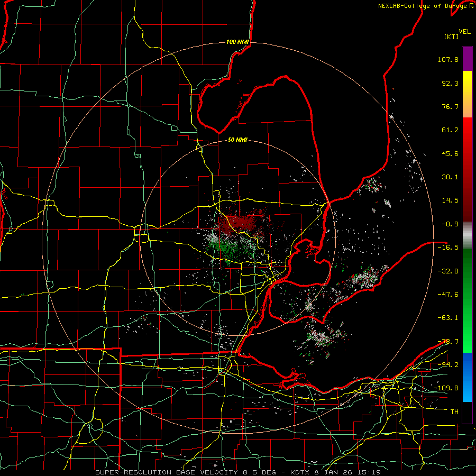The image size is (476, 476).
Task: Click the Super-Resolution Base Velocity caption
Action: (238, 472)
